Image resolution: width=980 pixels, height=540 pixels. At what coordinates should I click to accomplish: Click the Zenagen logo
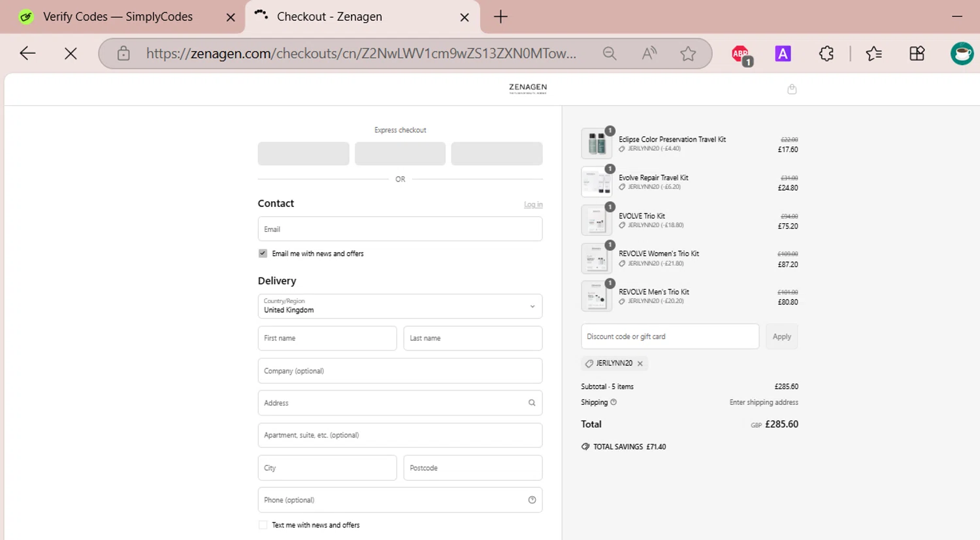528,88
